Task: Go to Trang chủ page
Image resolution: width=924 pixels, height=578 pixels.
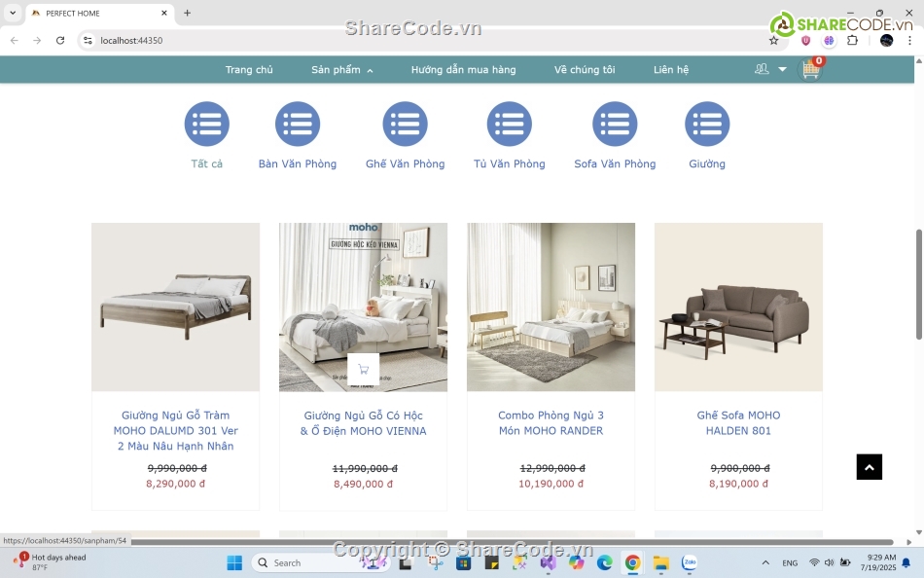Action: (x=249, y=70)
